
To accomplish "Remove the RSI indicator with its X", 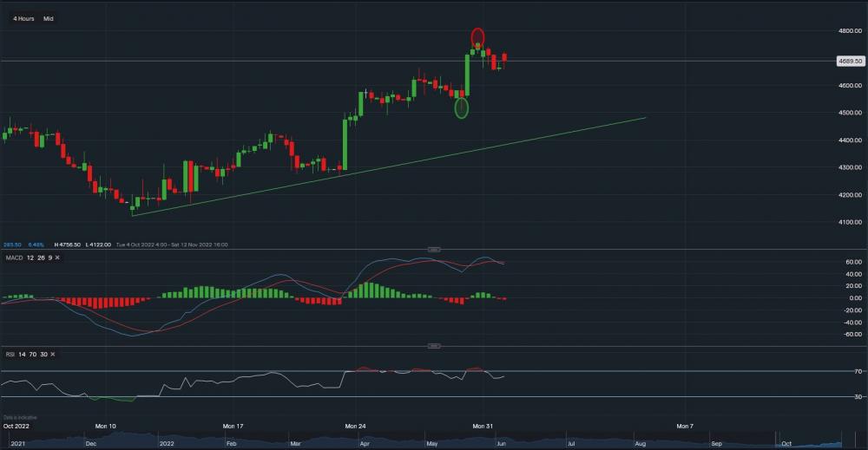I will [x=53, y=355].
